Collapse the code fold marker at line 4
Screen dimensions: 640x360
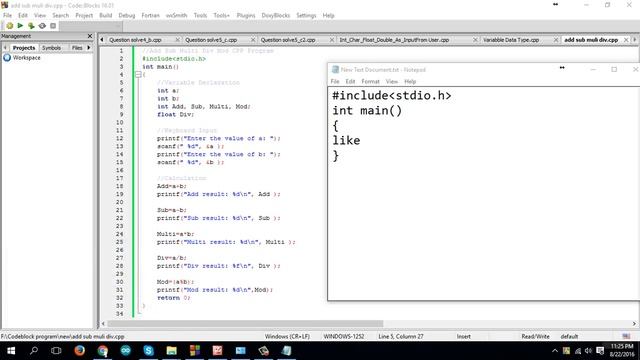pos(138,75)
